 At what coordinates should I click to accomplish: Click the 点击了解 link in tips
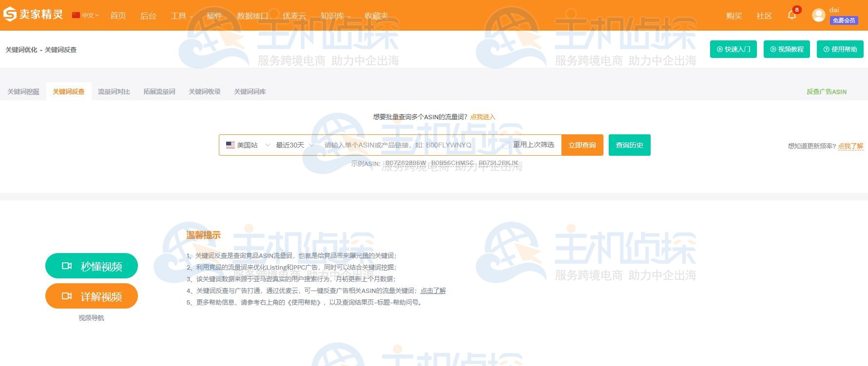[433, 291]
